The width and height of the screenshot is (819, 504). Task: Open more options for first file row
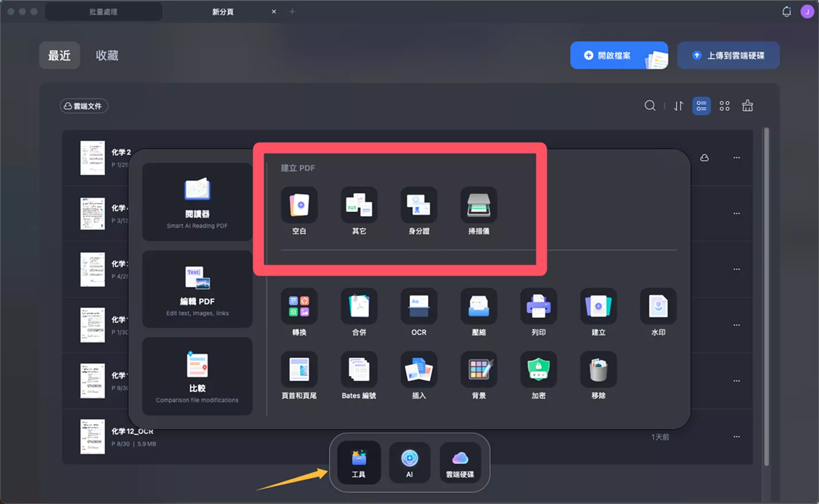(x=736, y=158)
